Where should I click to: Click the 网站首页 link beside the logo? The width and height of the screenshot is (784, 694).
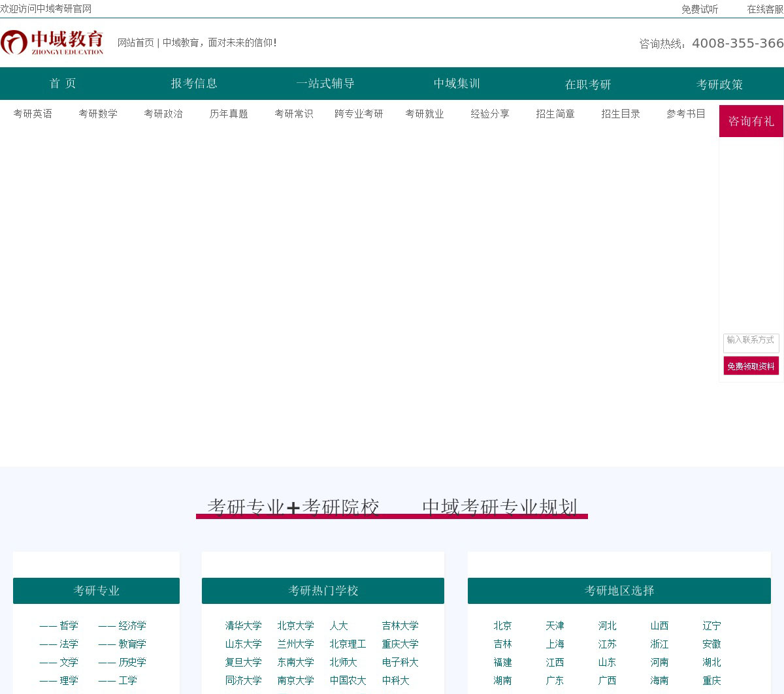pyautogui.click(x=135, y=42)
